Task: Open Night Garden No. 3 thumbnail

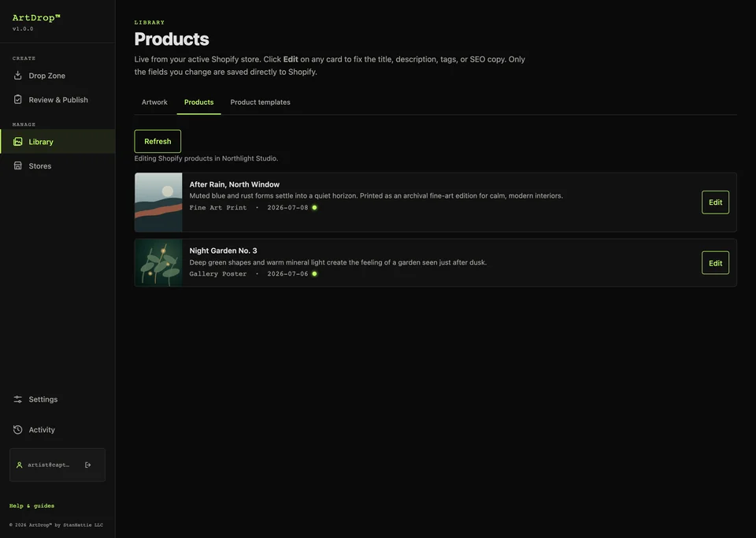Action: pyautogui.click(x=158, y=263)
